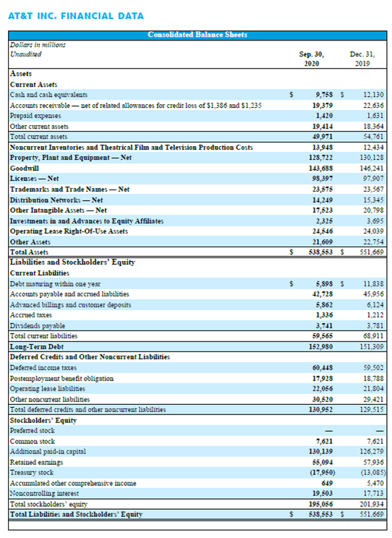The width and height of the screenshot is (392, 538).
Task: Click the value 18,364
Action: pos(373,127)
